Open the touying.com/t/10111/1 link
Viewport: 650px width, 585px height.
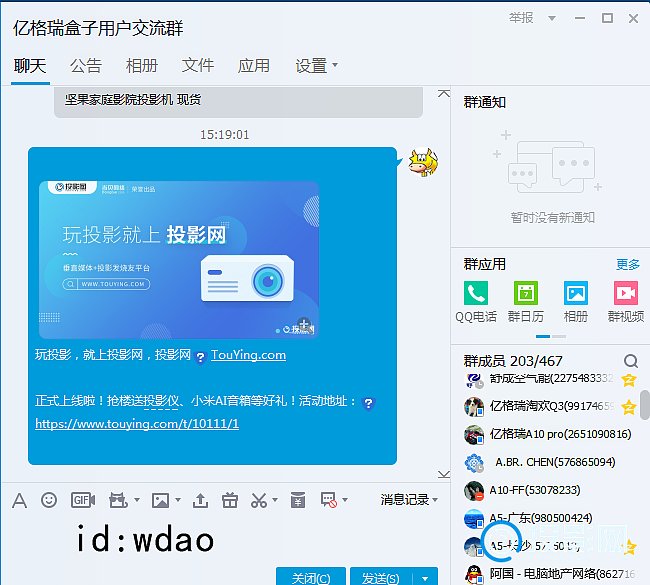(137, 424)
